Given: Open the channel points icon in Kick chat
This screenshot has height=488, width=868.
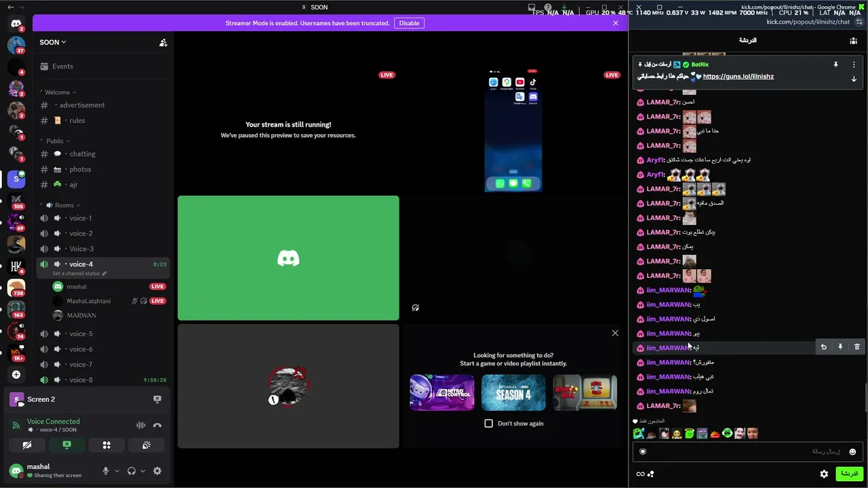Looking at the screenshot, I should [651, 474].
